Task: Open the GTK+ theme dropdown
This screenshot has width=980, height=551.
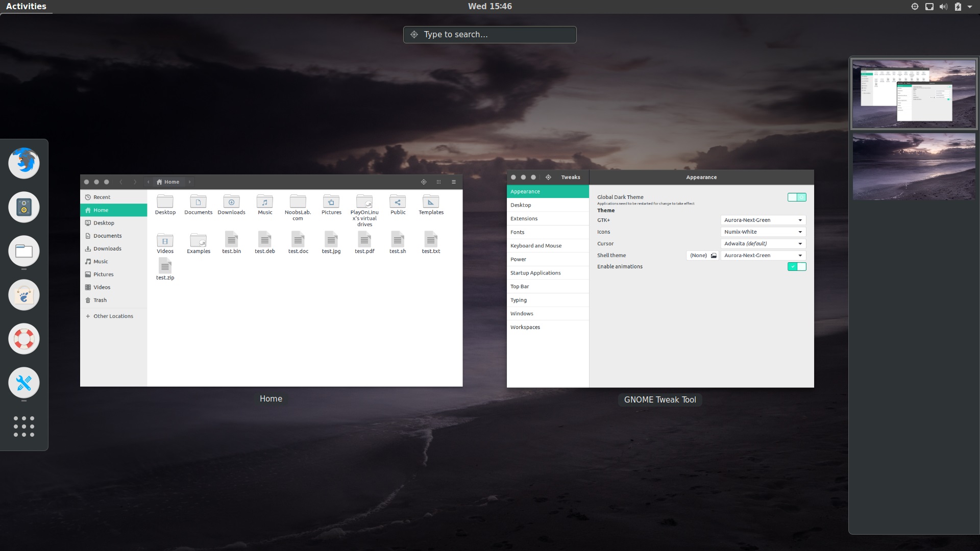Action: pos(762,220)
